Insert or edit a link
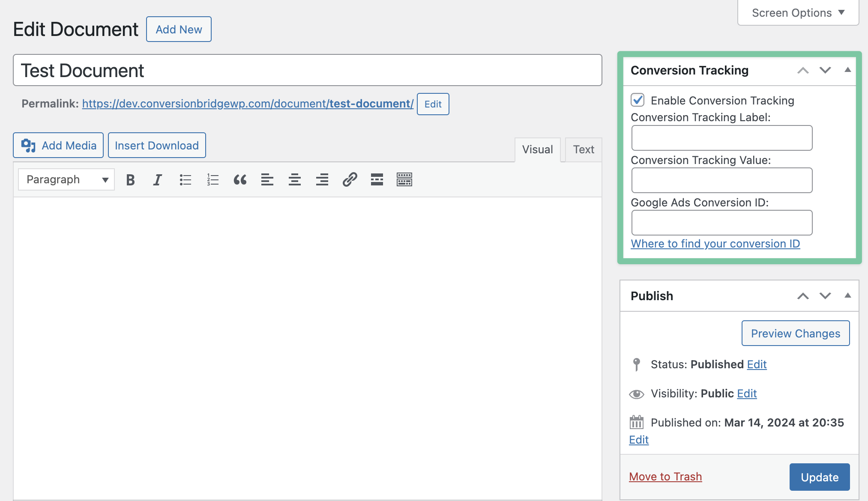 tap(350, 179)
